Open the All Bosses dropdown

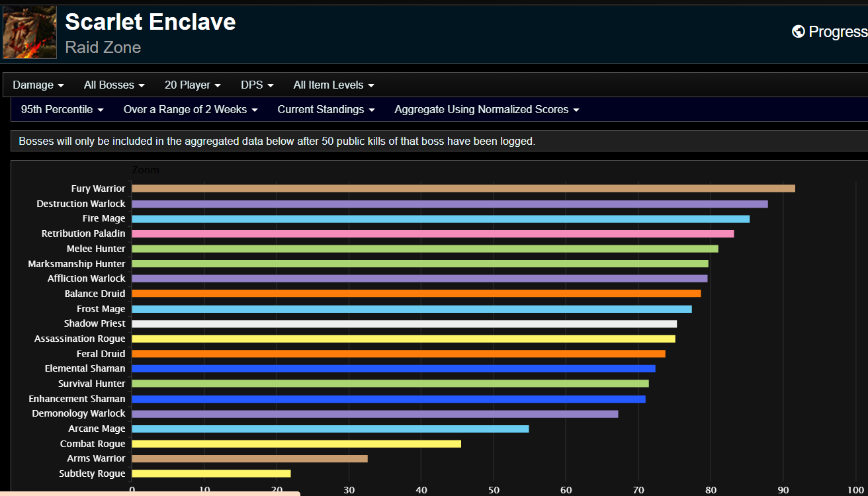[114, 85]
